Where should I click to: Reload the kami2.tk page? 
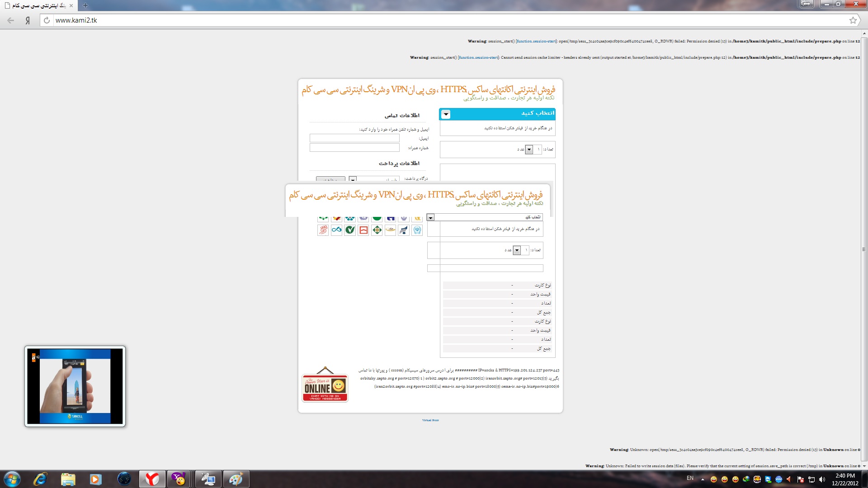click(x=47, y=20)
